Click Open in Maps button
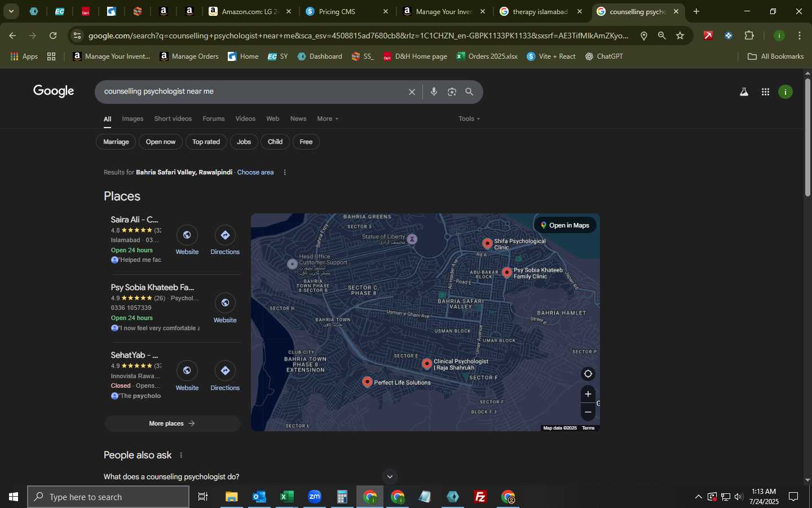812x508 pixels. coord(565,225)
